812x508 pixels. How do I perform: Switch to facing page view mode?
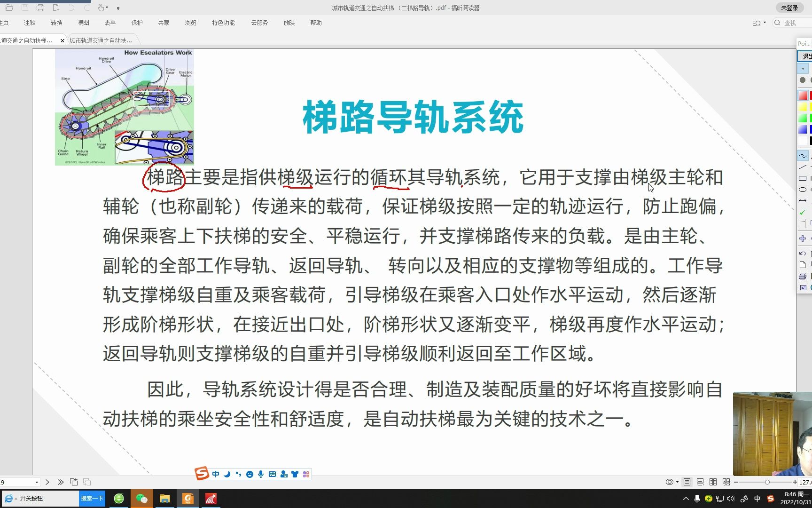click(x=713, y=482)
